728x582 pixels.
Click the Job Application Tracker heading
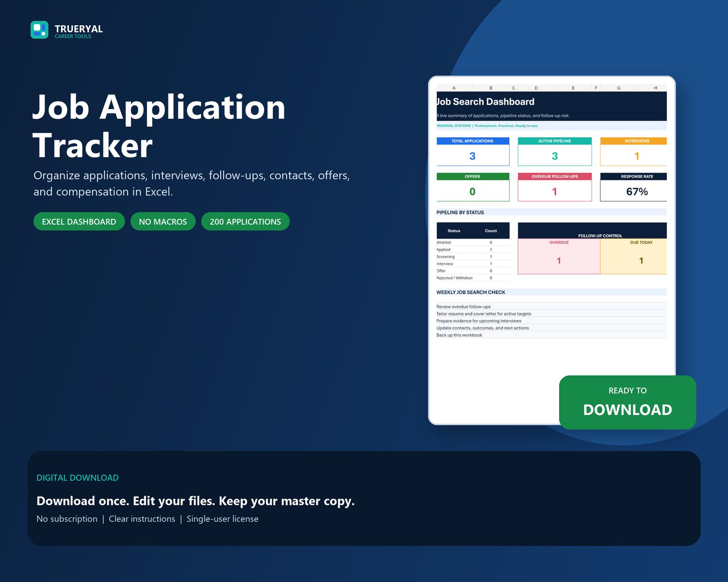coord(159,126)
